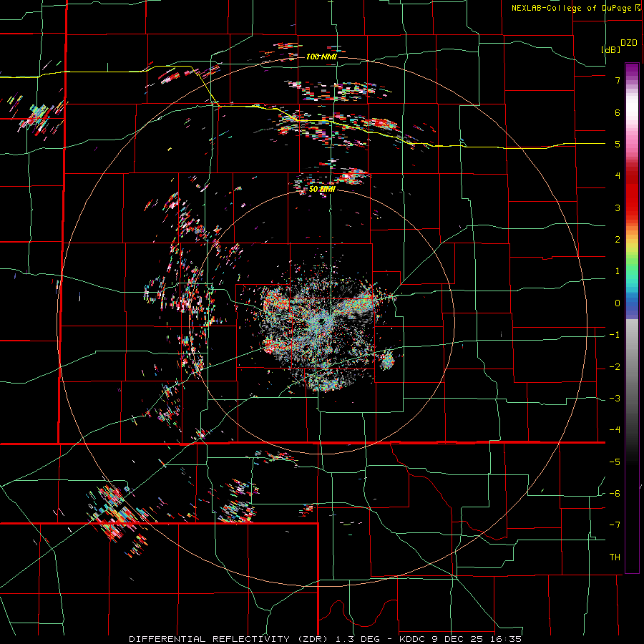
Task: Select the -7 value on the scale
Action: click(615, 525)
